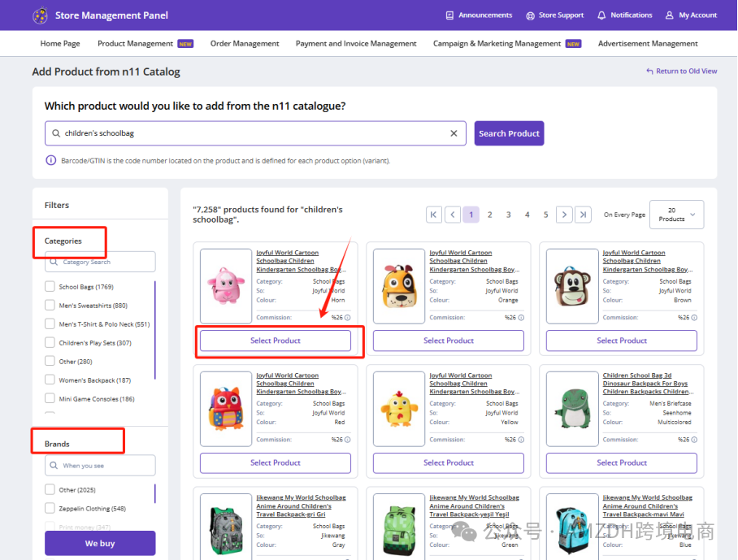Open Jikewang backpack-gri Gri title link
This screenshot has width=738, height=560.
click(302, 506)
